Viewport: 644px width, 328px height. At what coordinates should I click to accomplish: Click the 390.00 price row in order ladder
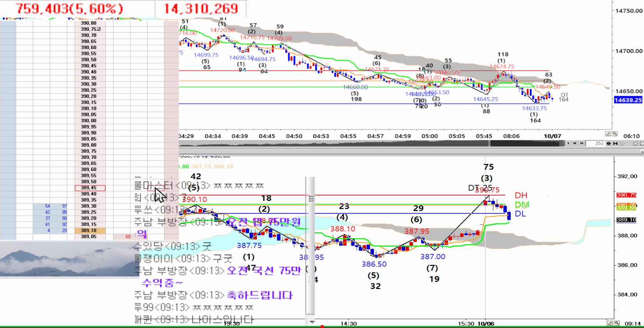tap(90, 121)
